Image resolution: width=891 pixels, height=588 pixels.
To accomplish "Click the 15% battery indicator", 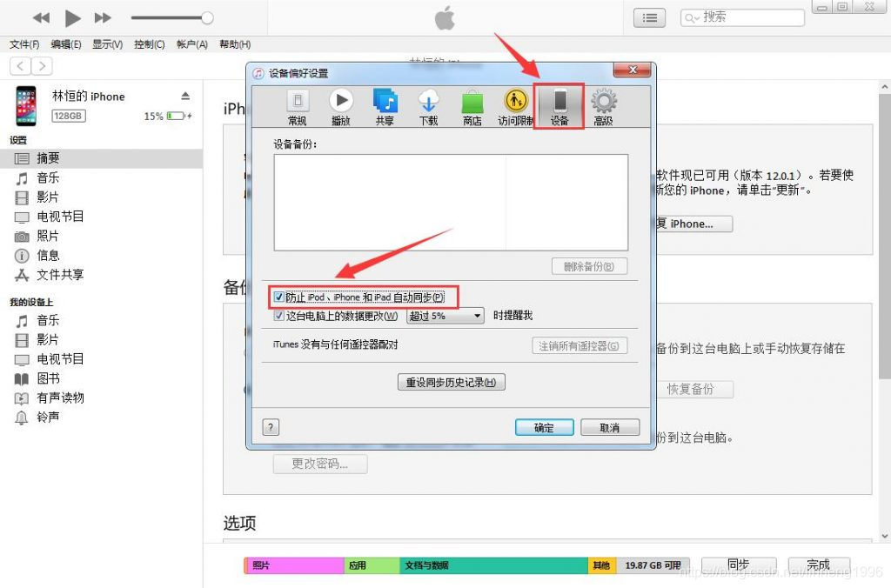I will click(x=168, y=116).
